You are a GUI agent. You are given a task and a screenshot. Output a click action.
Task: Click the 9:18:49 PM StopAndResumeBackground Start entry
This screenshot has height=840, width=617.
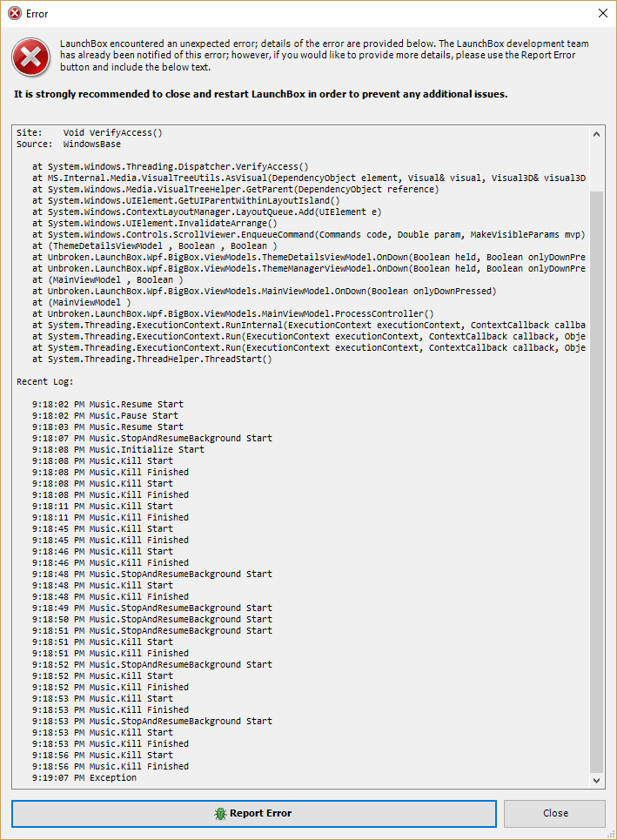(152, 608)
